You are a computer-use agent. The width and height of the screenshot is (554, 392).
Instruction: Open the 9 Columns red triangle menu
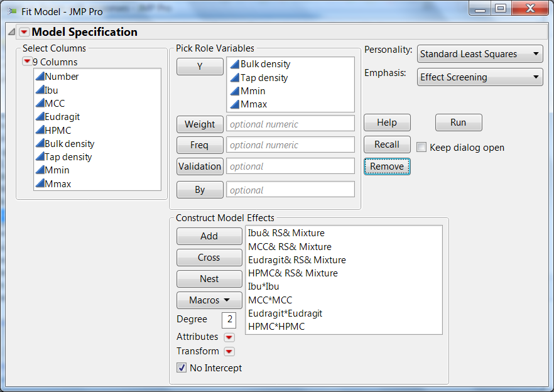[27, 62]
